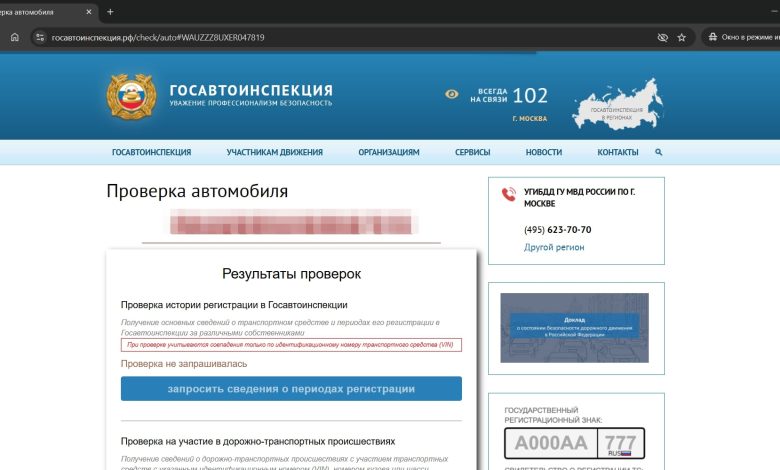The image size is (780, 470).
Task: Open the Участникам движения menu
Action: (274, 153)
